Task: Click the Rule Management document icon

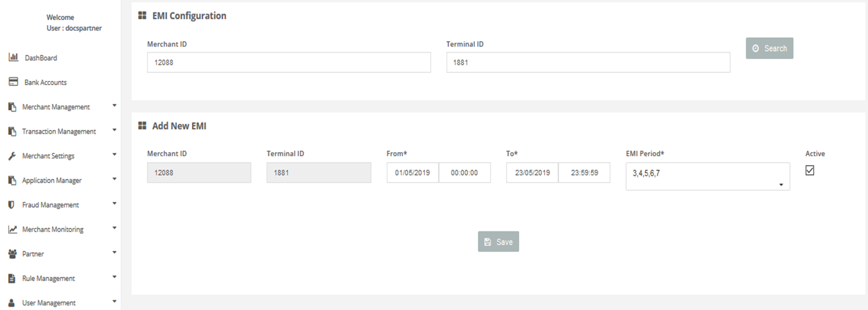Action: click(12, 278)
